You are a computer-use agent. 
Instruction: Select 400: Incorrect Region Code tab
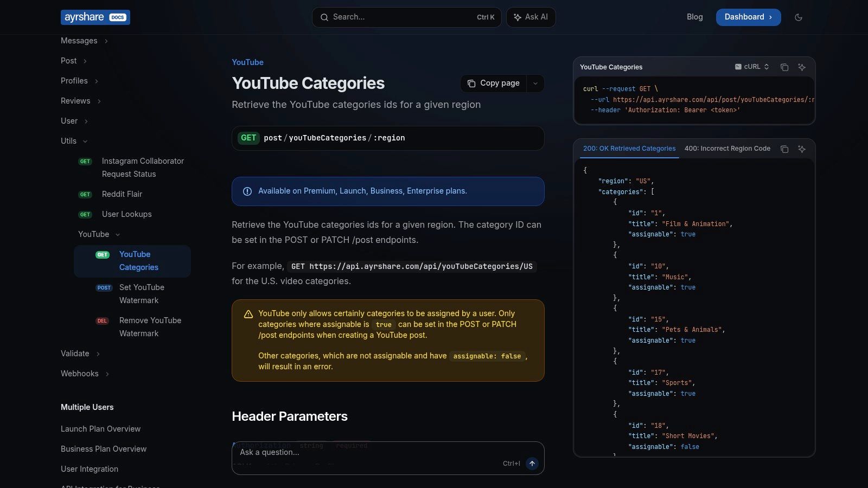[727, 149]
